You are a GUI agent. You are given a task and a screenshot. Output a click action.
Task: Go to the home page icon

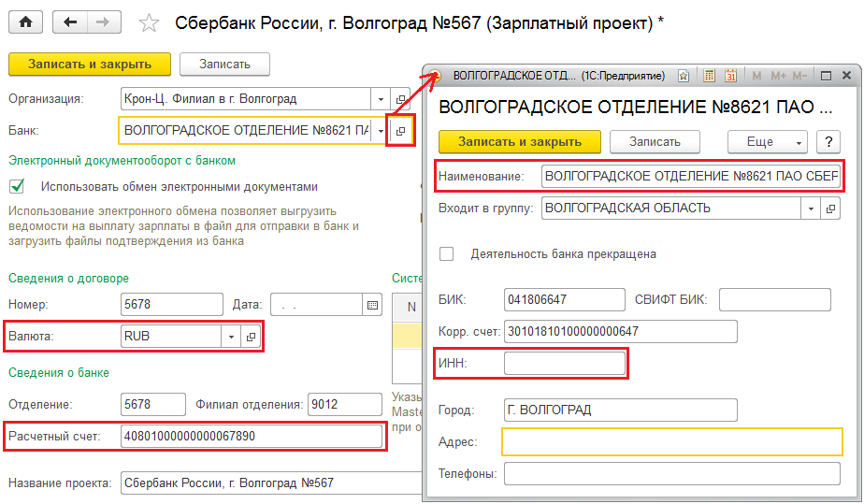point(25,22)
